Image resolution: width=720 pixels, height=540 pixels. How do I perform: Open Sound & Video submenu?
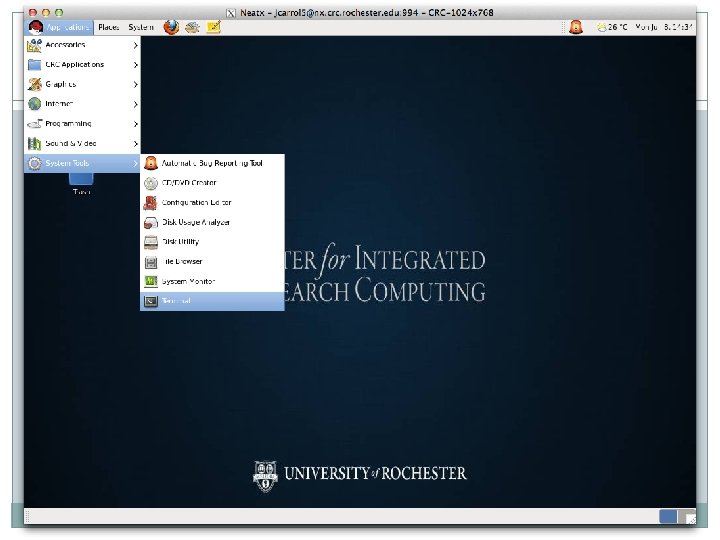pyautogui.click(x=83, y=144)
